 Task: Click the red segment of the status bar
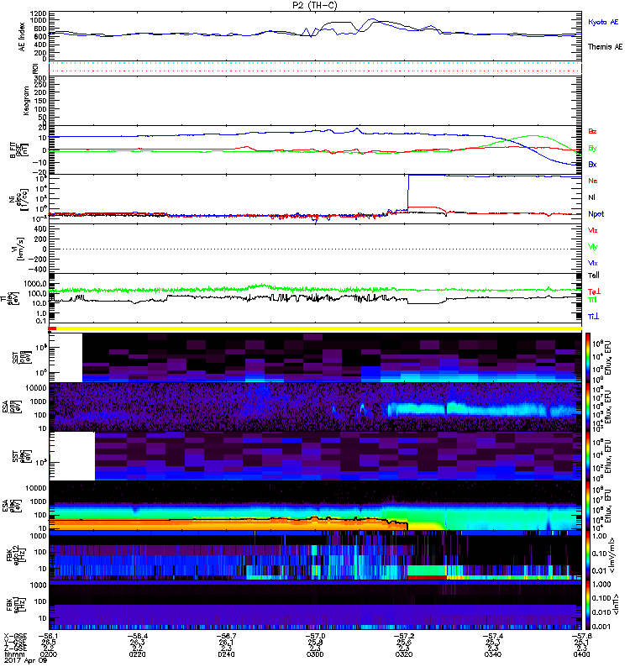coord(52,328)
